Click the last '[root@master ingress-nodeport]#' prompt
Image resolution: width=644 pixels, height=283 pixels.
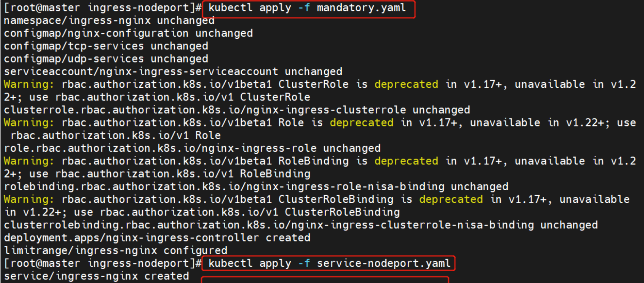click(102, 263)
